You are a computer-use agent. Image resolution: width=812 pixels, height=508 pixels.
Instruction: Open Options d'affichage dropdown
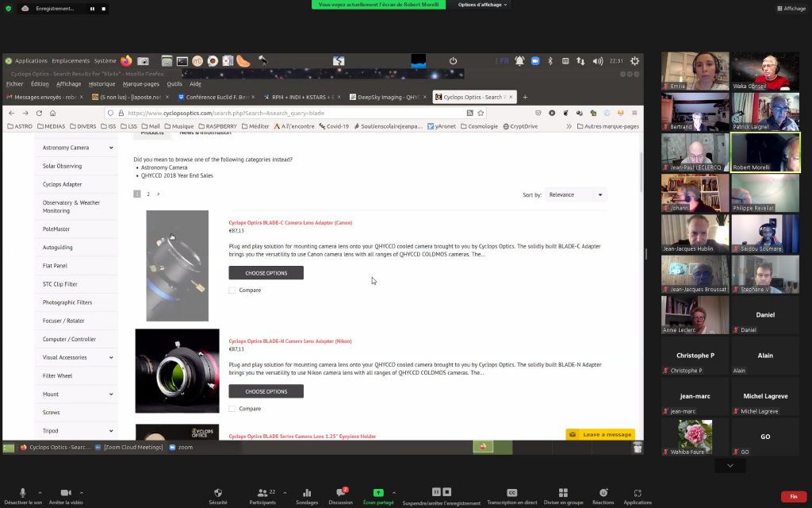[x=482, y=5]
